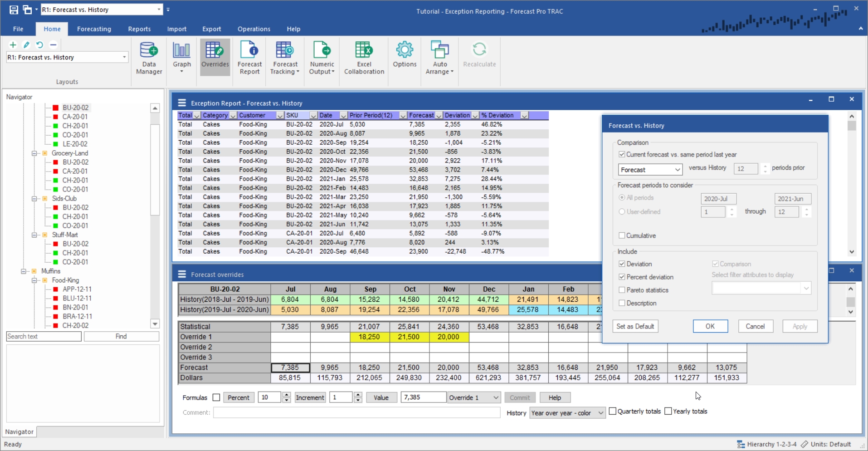This screenshot has height=451, width=868.
Task: Check the Quarterly totals box
Action: (613, 411)
